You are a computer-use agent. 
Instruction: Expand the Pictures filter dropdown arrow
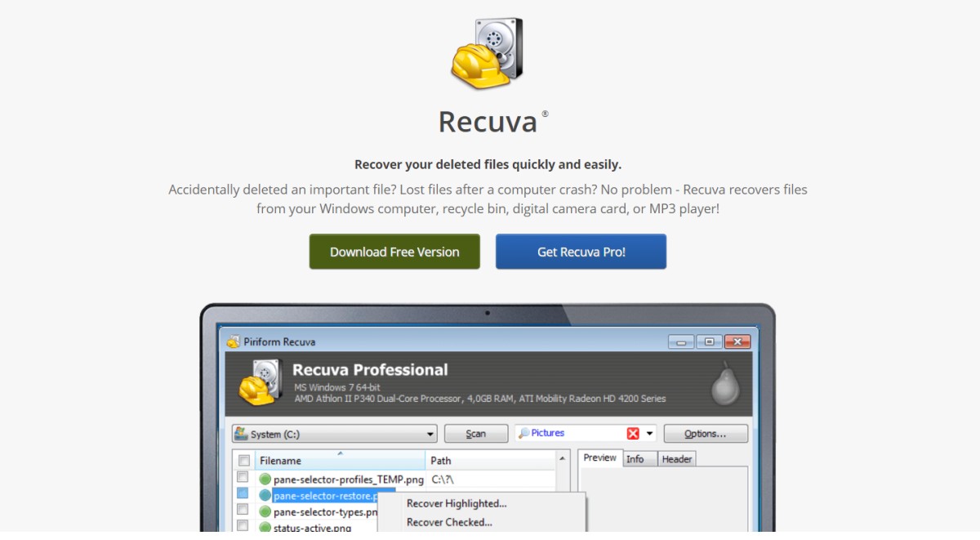650,434
